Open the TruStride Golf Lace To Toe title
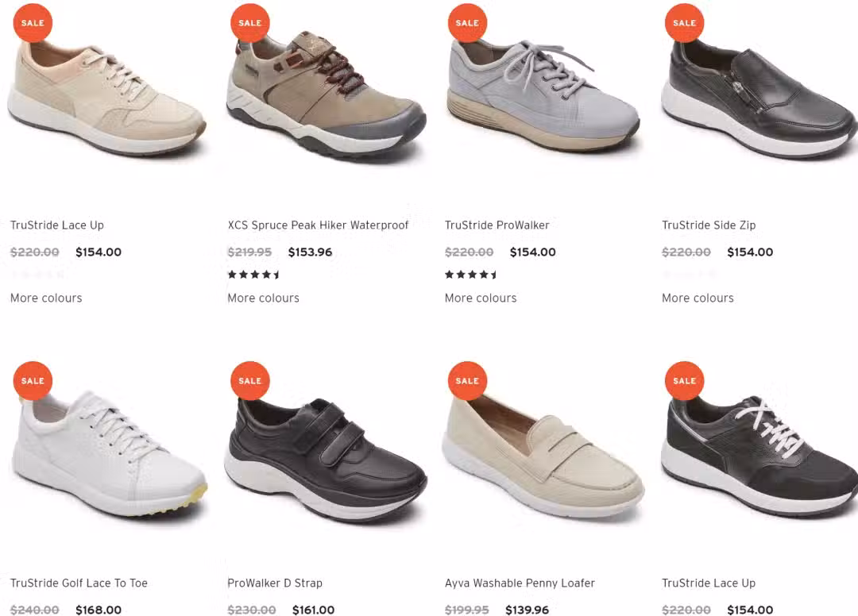Screen dimensions: 858x616 pyautogui.click(x=79, y=583)
